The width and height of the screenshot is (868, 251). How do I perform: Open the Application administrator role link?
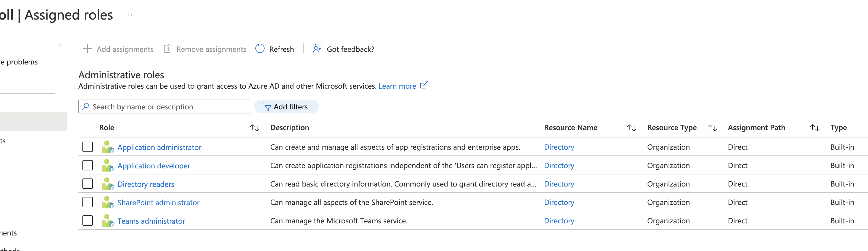(x=159, y=147)
